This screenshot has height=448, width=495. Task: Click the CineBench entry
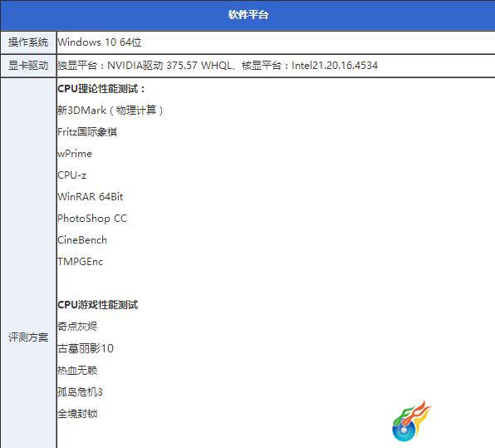click(82, 240)
